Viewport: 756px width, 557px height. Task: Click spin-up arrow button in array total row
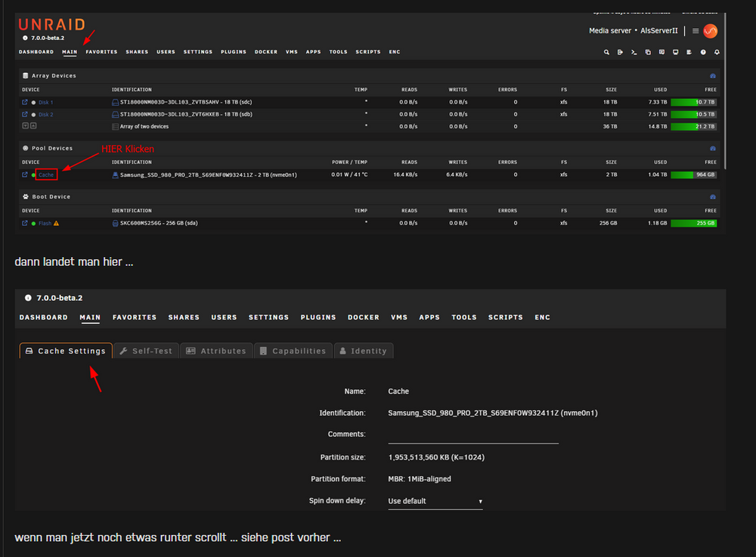(33, 125)
